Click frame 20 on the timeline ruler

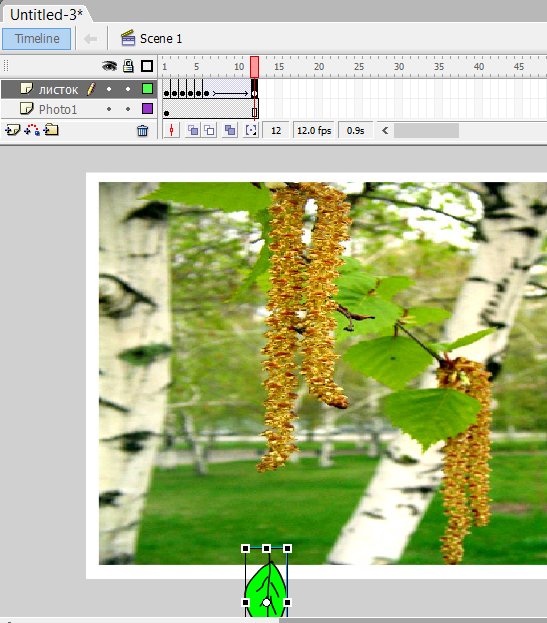319,66
